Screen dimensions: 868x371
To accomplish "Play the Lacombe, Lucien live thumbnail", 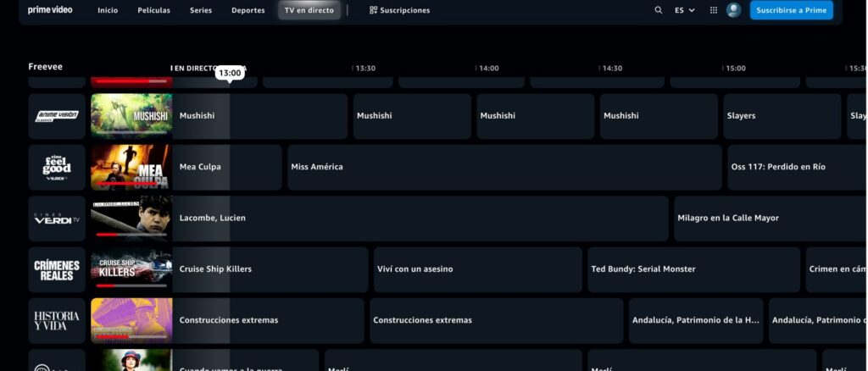I will [131, 219].
